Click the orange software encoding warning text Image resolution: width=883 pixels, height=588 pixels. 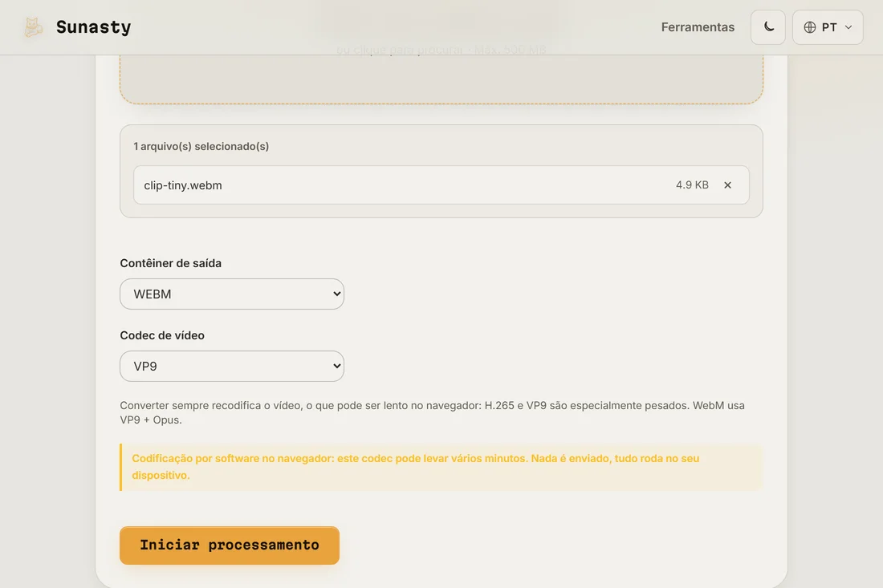[416, 466]
